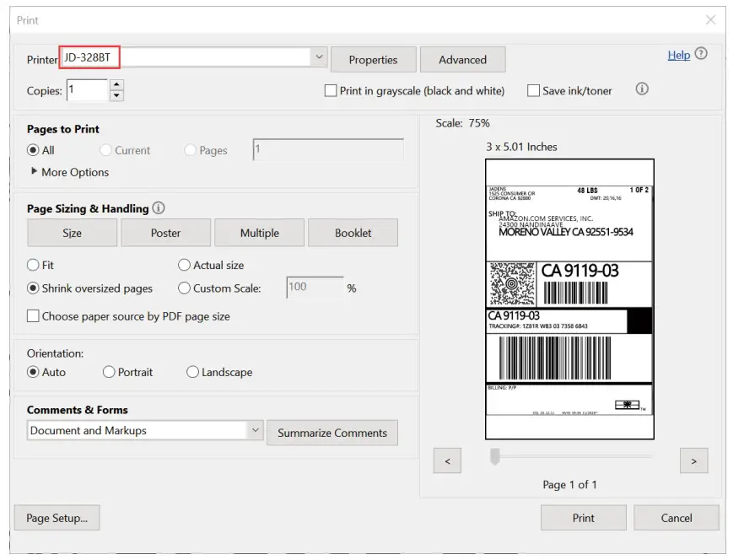Image resolution: width=744 pixels, height=560 pixels.
Task: Click the up stepper to increase copies
Action: tap(115, 84)
